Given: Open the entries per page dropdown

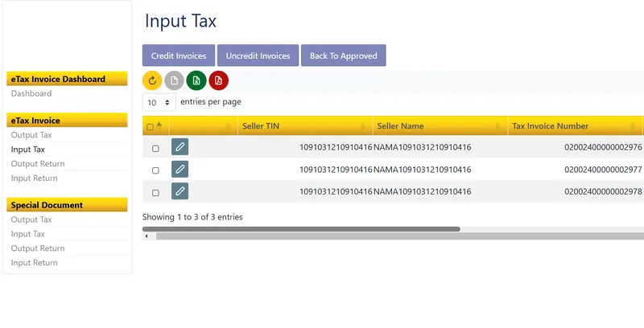Looking at the screenshot, I should click(159, 103).
